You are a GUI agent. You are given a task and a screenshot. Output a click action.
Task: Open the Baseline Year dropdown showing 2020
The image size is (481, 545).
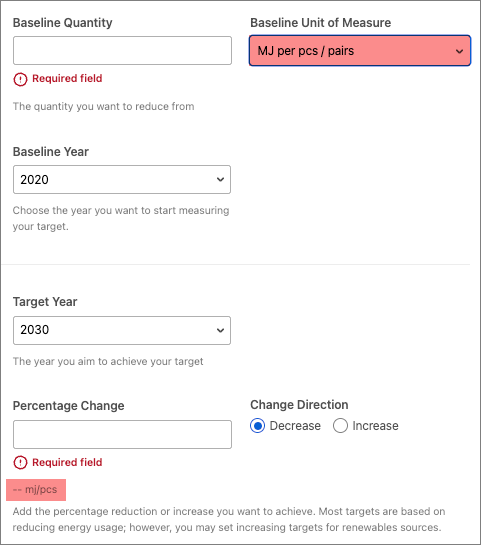[122, 179]
